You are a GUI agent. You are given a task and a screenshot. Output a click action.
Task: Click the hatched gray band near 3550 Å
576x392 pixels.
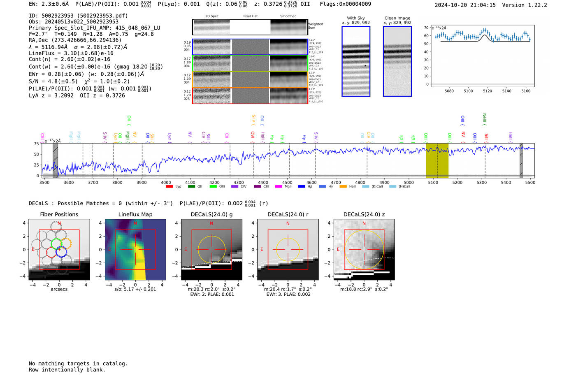(55, 160)
